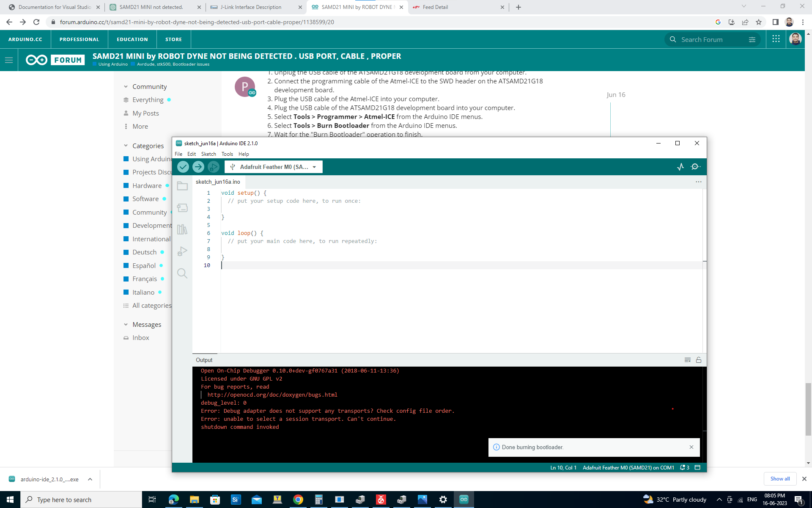Toggle the output lock scroll icon
Viewport: 812px width, 508px height.
point(699,360)
